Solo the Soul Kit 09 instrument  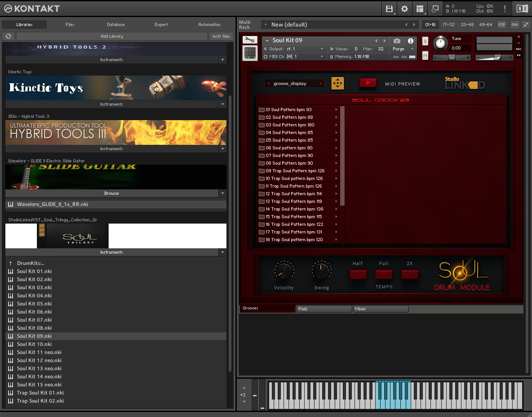425,41
